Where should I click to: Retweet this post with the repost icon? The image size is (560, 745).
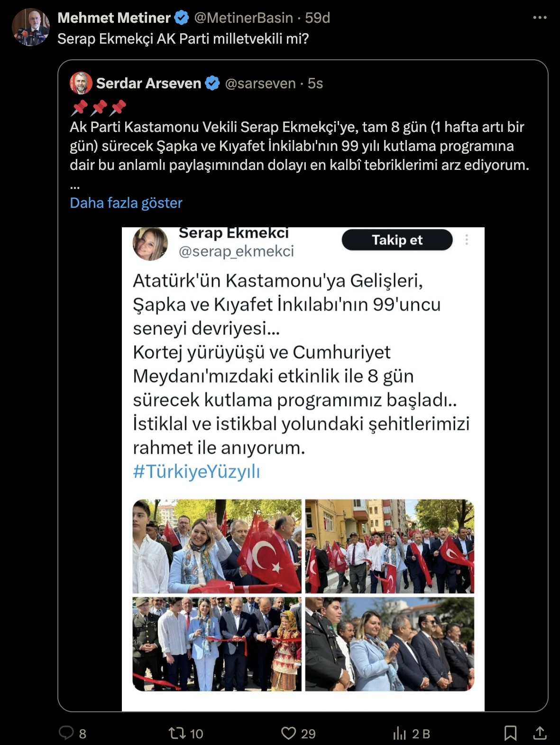coord(177,733)
